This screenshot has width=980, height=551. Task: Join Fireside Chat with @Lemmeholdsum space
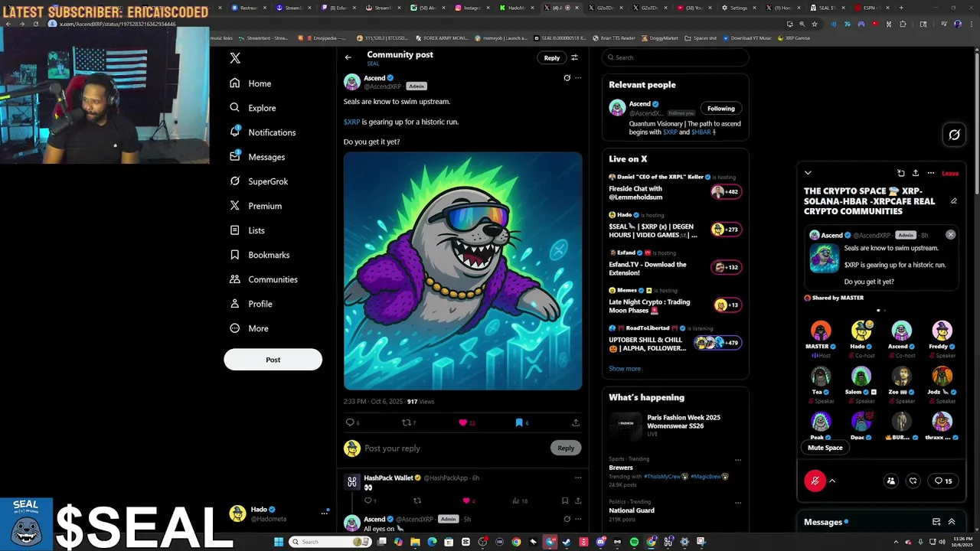(x=674, y=187)
